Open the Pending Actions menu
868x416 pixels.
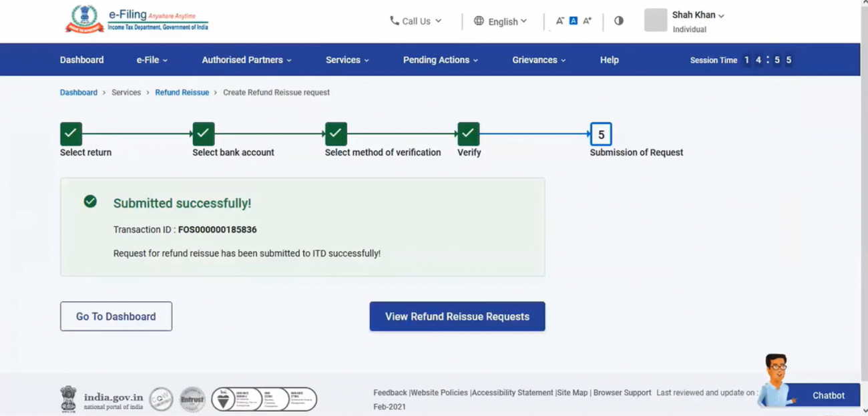[437, 59]
